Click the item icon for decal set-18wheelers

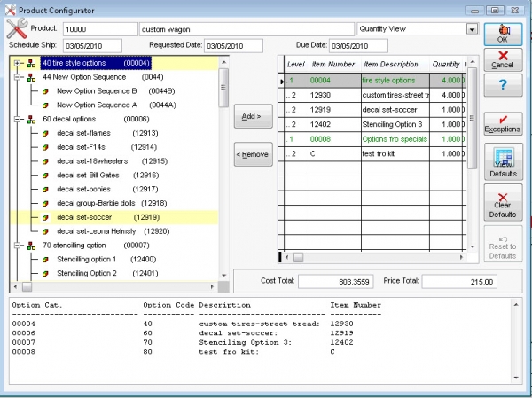(45, 161)
